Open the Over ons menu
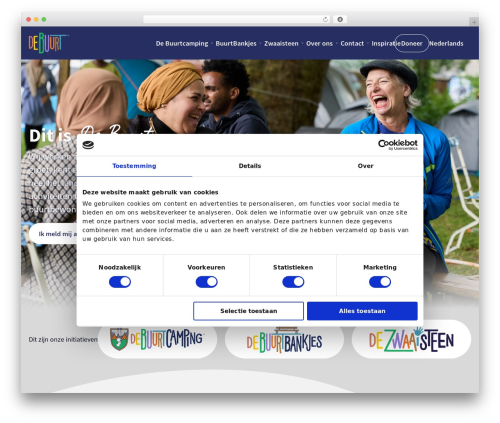This screenshot has width=500, height=423. tap(319, 44)
